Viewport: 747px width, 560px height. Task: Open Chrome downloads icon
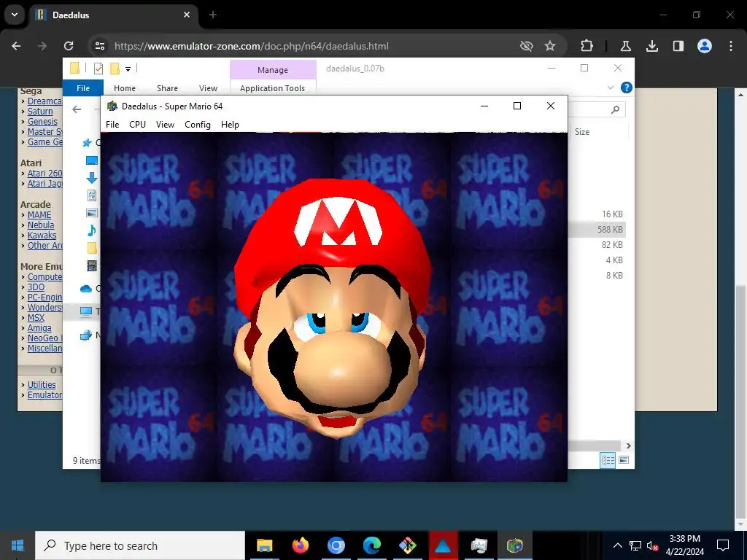[x=651, y=46]
